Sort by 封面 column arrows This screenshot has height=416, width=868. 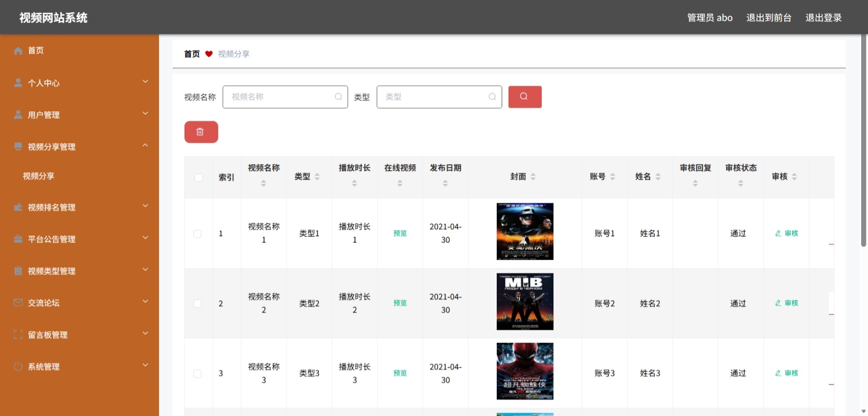[533, 176]
